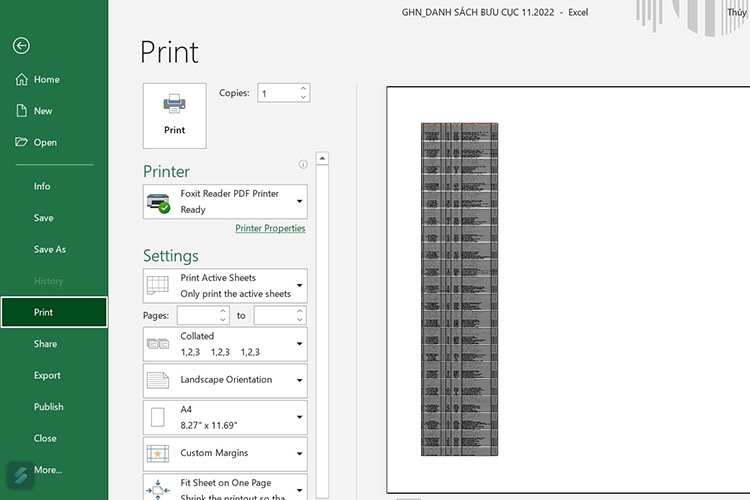Decrement the Pages end value
The width and height of the screenshot is (750, 500).
pos(299,320)
